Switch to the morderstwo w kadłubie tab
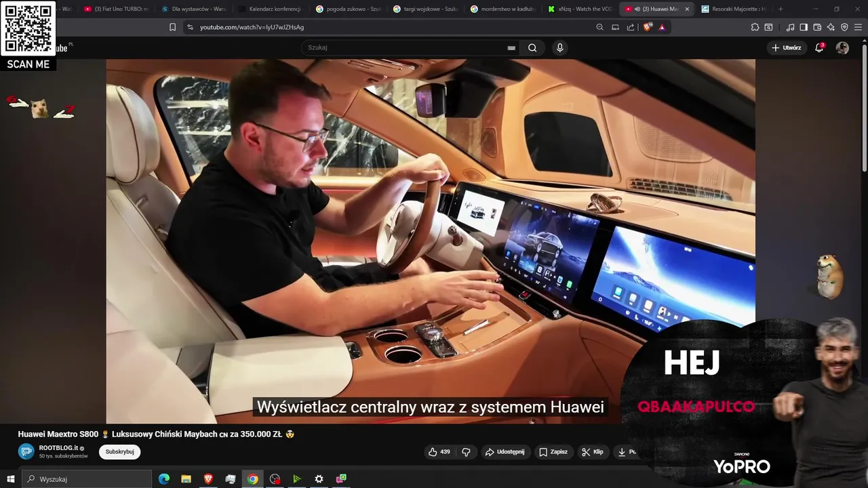The width and height of the screenshot is (868, 488). click(x=502, y=9)
